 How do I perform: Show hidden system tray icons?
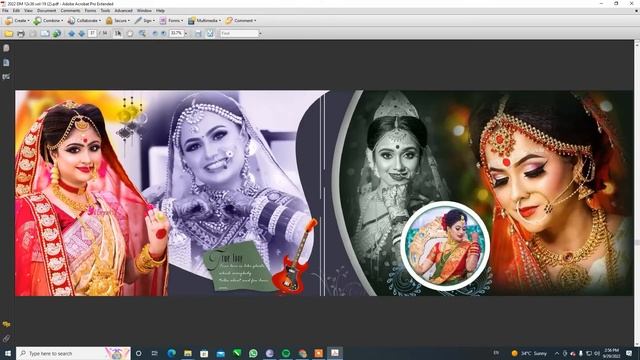[x=557, y=353]
